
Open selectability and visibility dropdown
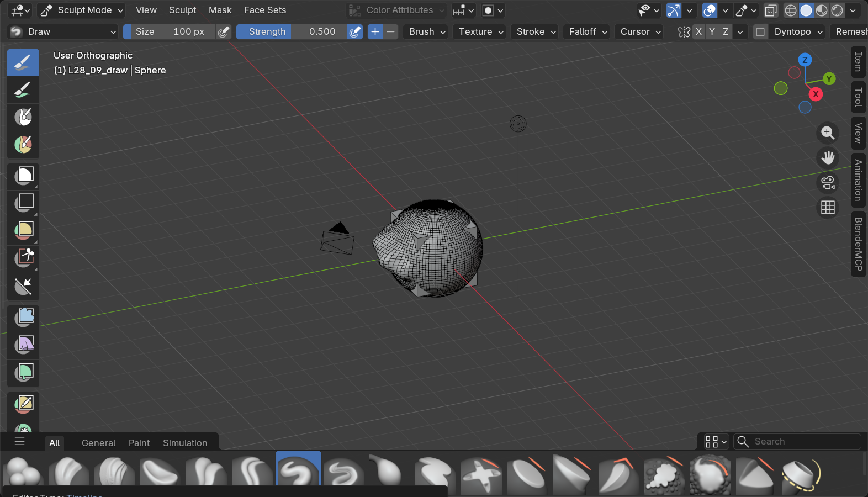click(649, 10)
